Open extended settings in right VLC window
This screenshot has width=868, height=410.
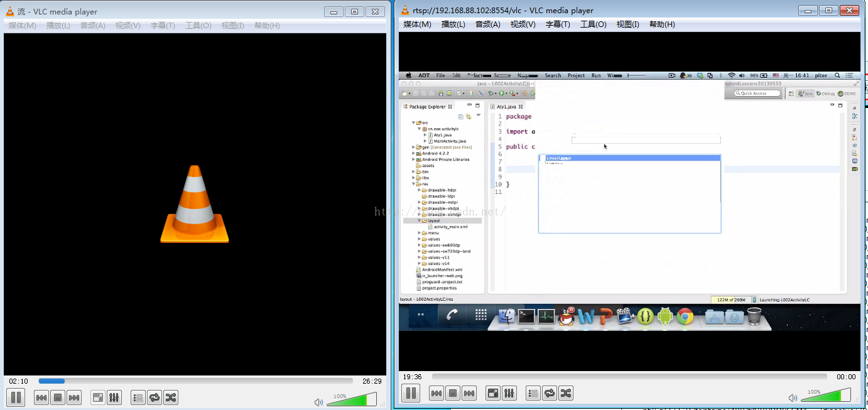[x=509, y=393]
